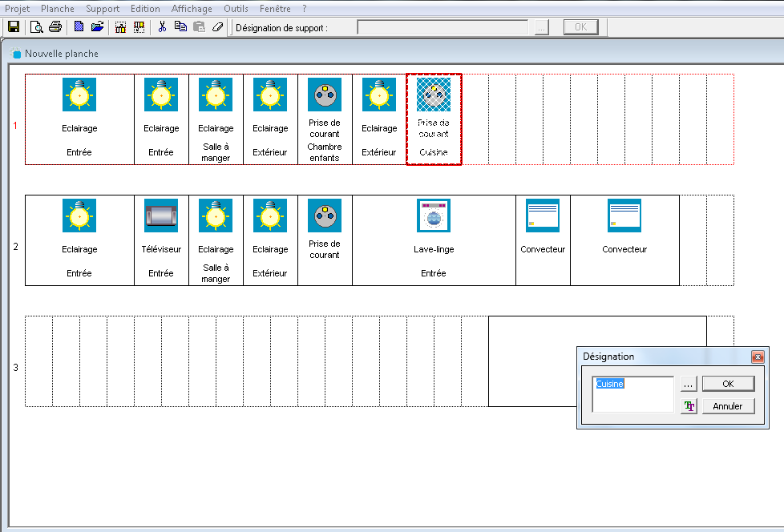784x532 pixels.
Task: Open the Projet menu
Action: point(17,9)
